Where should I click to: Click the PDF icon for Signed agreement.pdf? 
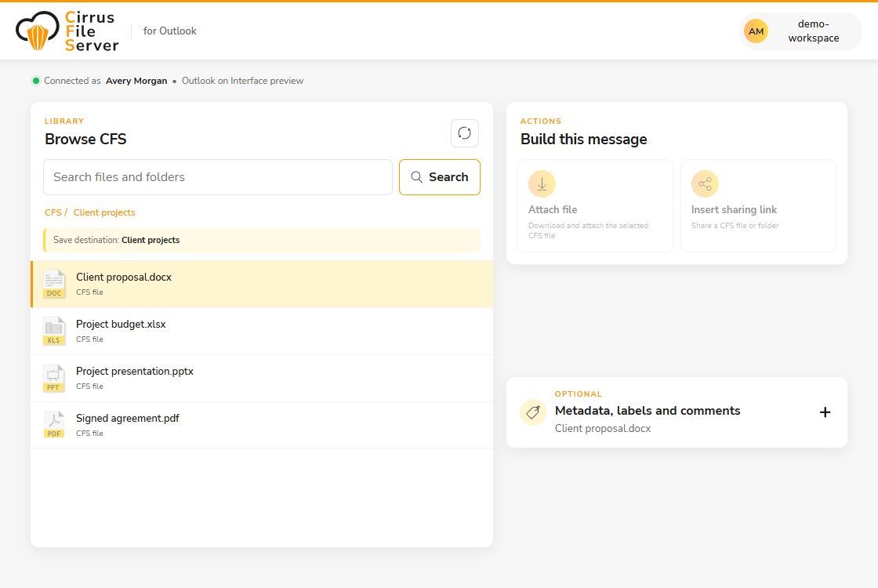54,425
